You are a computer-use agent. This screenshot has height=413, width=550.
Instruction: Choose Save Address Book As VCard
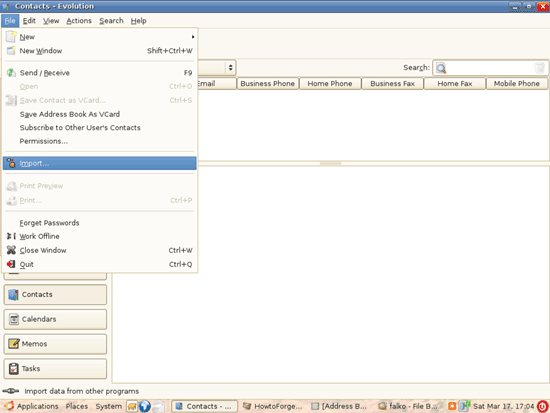tap(100, 114)
